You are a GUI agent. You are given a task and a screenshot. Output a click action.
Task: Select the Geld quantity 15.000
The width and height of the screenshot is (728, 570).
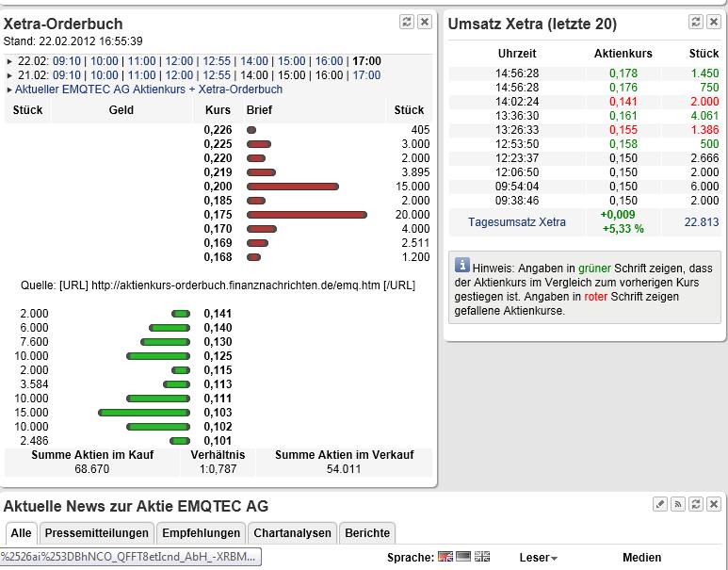click(31, 413)
